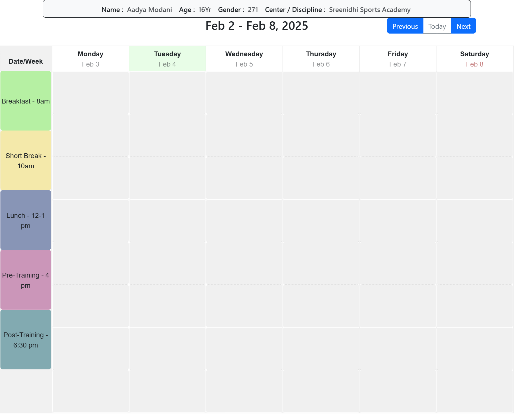Click the Aadya Modani name text
The image size is (514, 420).
(x=149, y=10)
